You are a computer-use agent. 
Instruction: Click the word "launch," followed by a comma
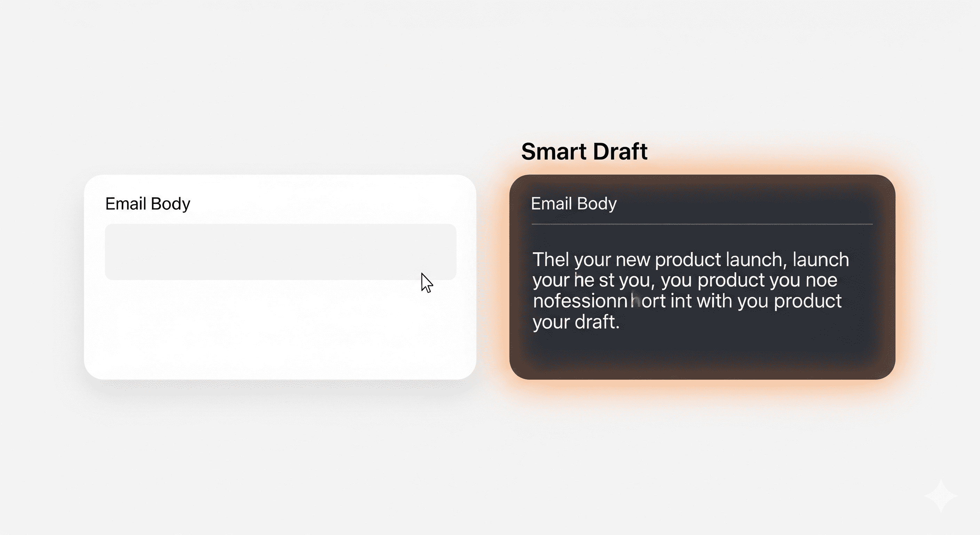tap(756, 260)
